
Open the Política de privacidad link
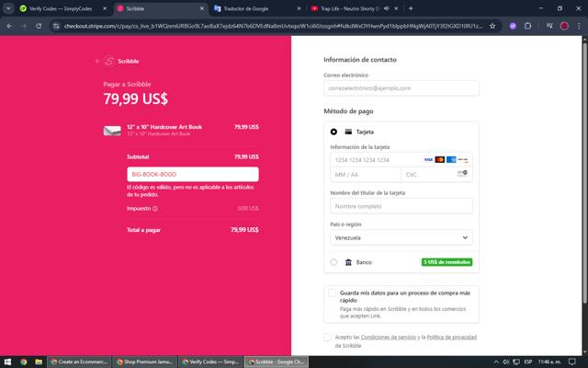pyautogui.click(x=451, y=338)
